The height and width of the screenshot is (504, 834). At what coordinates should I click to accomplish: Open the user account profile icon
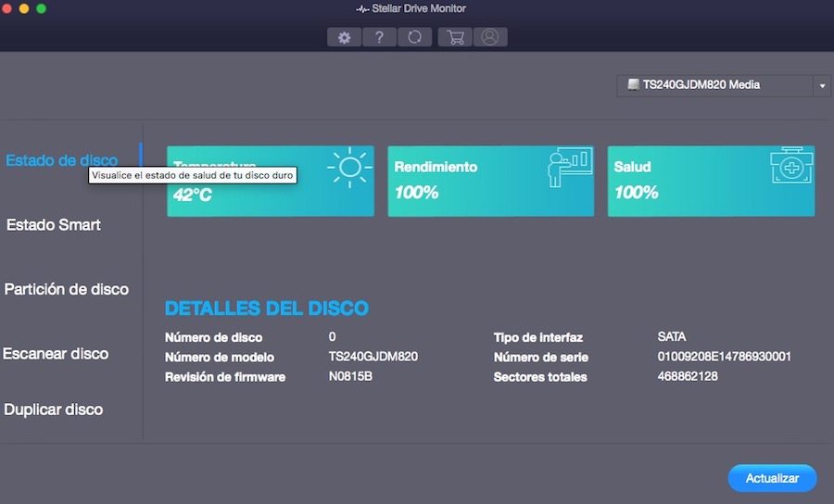[490, 37]
